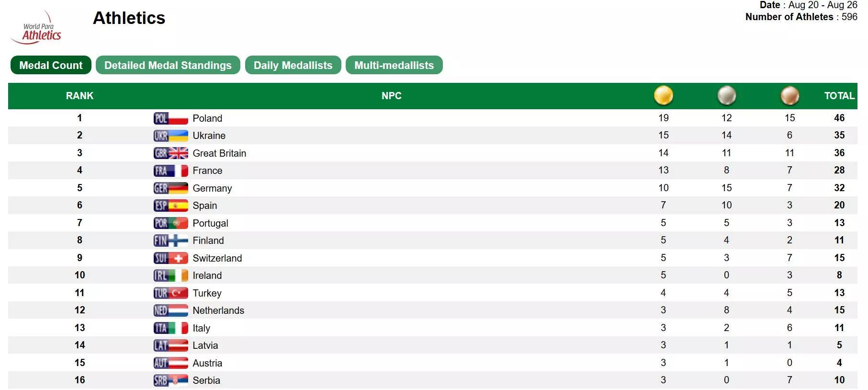Click the NPC column header
Viewport: 868px width, 390px height.
(x=391, y=96)
